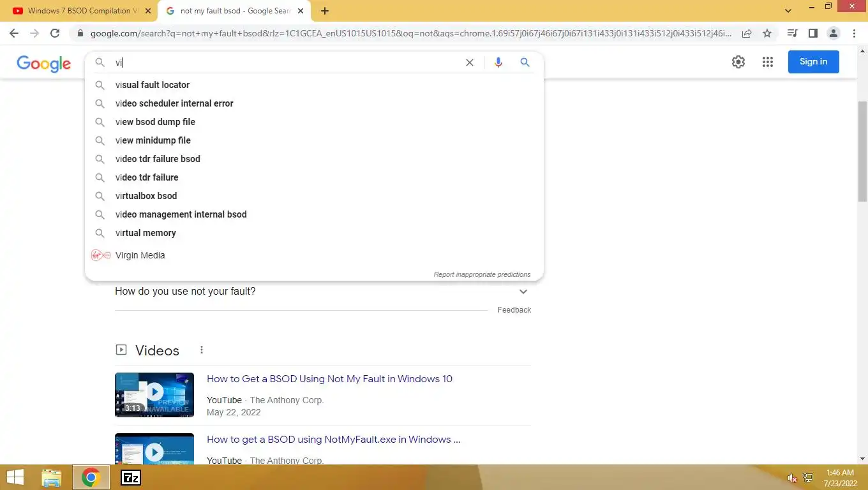Reload the page
The width and height of the screenshot is (868, 490).
coord(55,33)
